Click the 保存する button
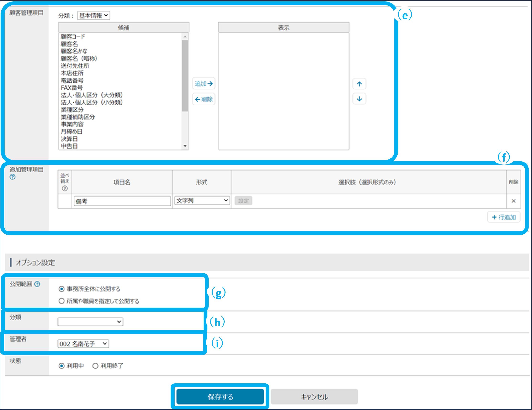Viewport: 532px width, 410px height. point(220,397)
